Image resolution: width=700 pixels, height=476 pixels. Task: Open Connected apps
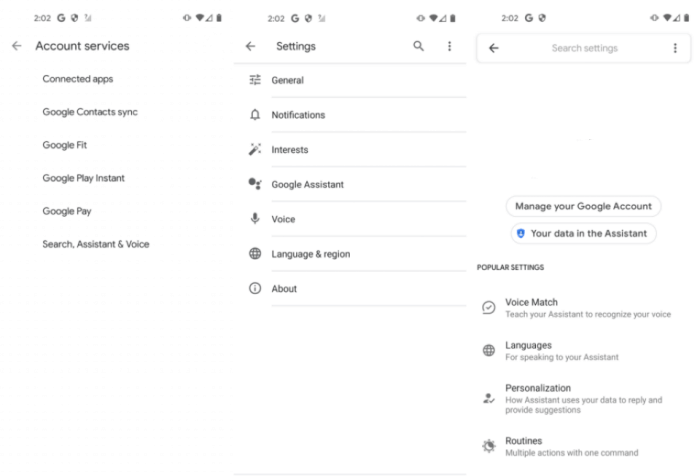click(x=78, y=79)
